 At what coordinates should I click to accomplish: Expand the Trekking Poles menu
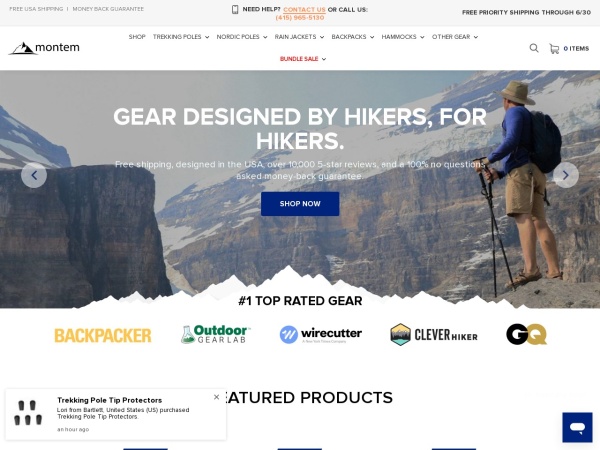tap(181, 37)
